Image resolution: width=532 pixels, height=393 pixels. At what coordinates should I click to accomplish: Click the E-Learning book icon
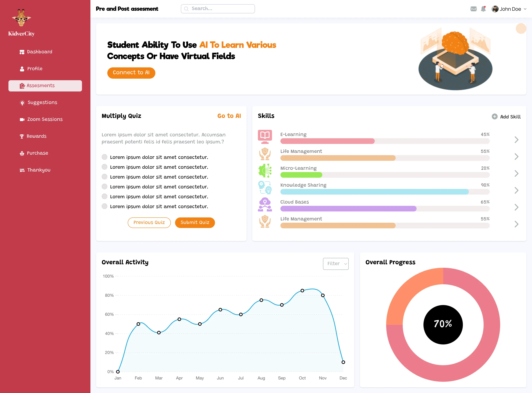tap(265, 137)
